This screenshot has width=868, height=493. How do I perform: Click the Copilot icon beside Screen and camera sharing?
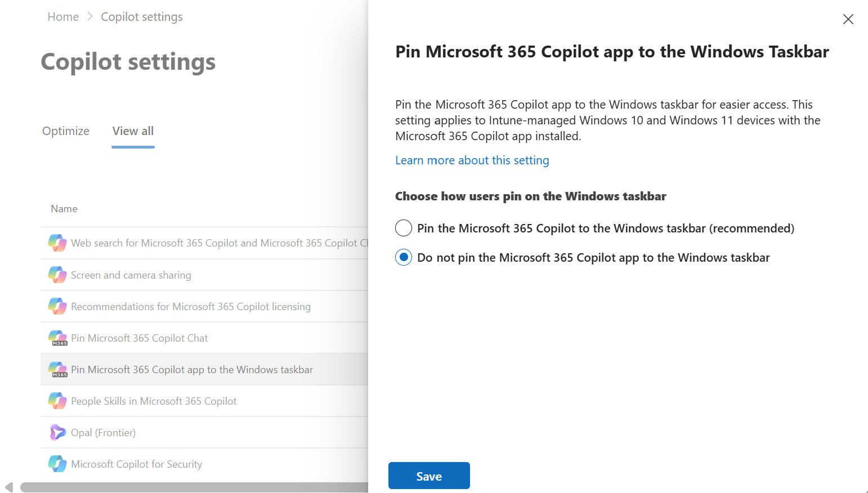coord(57,275)
